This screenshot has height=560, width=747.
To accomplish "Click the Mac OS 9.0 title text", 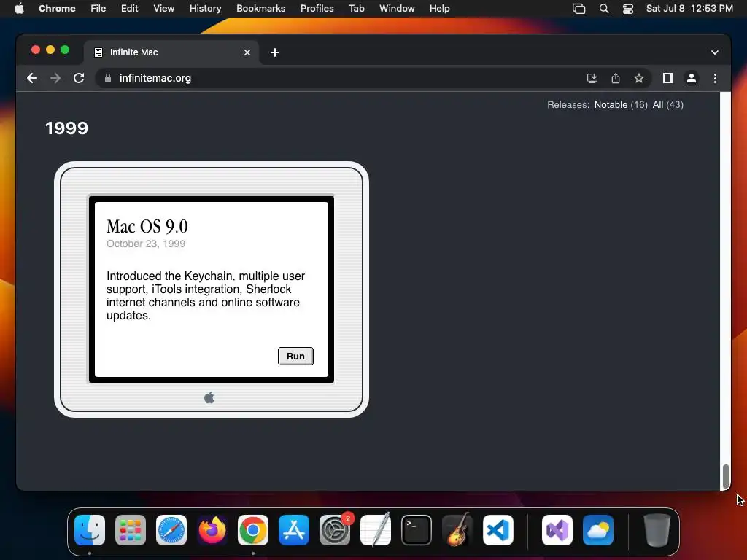I will point(147,226).
